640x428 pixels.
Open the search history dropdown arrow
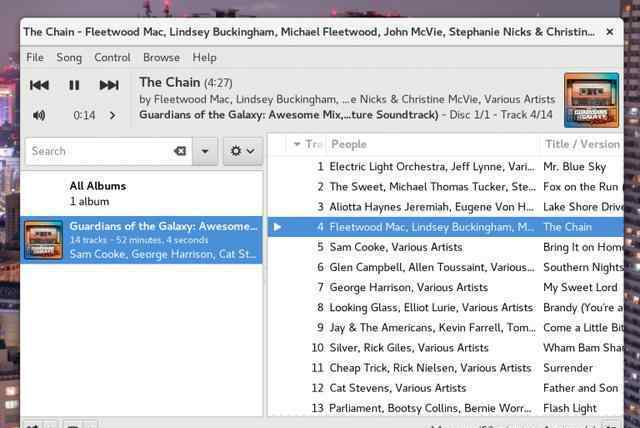(205, 151)
